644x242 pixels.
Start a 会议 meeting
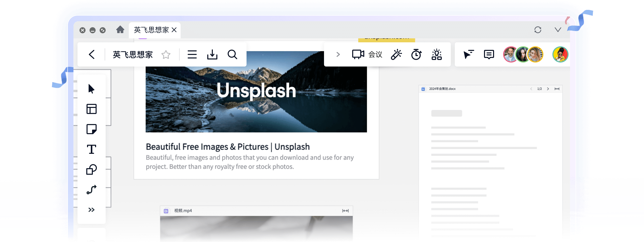[x=367, y=54]
